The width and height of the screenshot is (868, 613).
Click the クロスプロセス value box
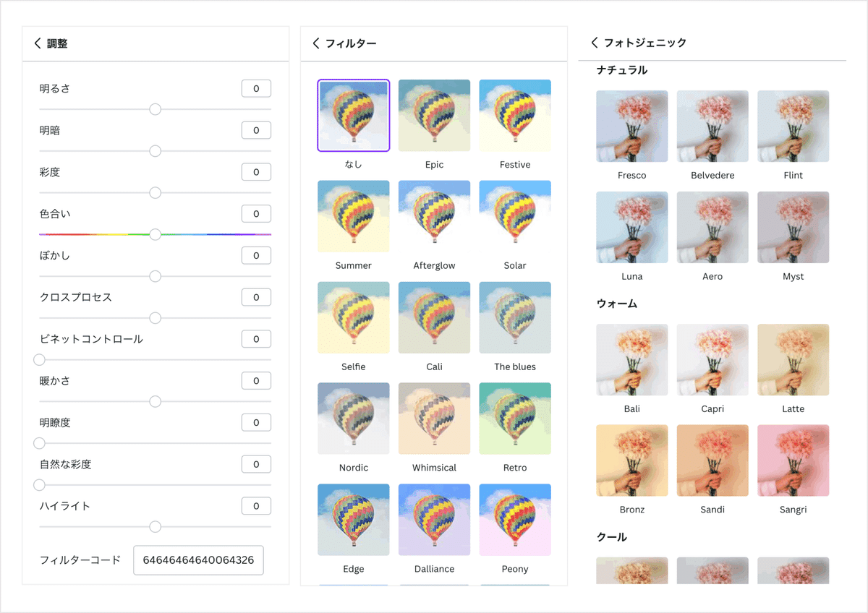tap(256, 297)
